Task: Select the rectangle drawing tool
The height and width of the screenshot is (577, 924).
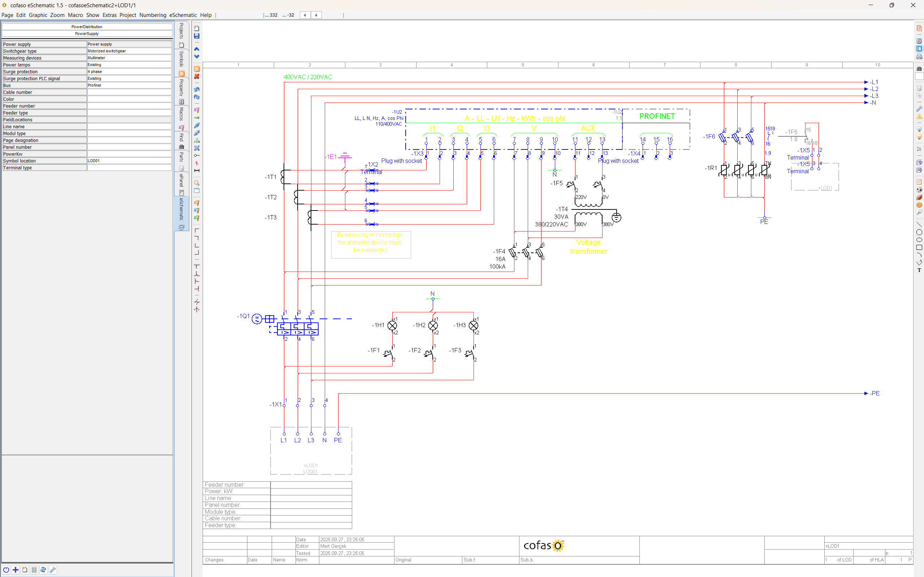Action: 919,247
